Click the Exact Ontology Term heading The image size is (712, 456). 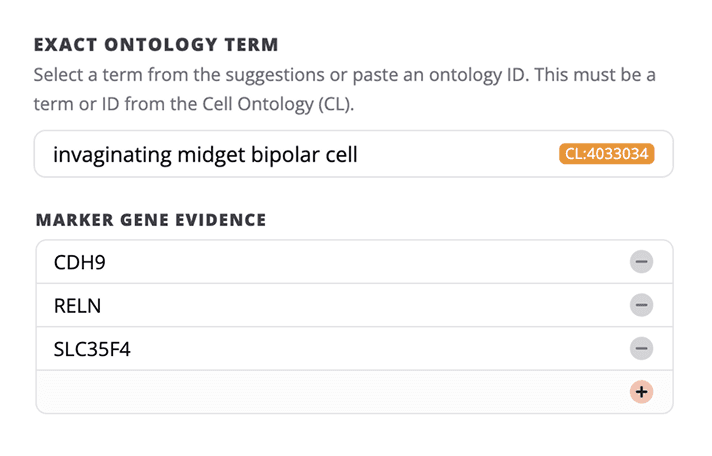tap(156, 45)
